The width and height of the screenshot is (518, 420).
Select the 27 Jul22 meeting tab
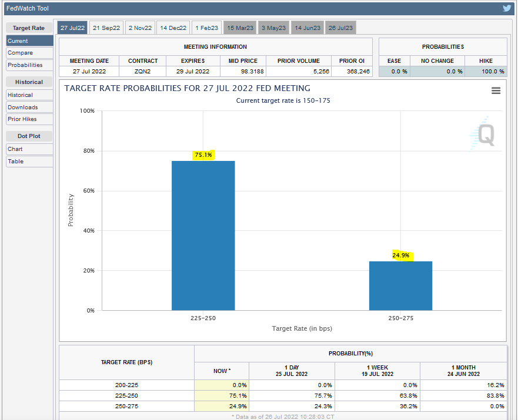72,28
